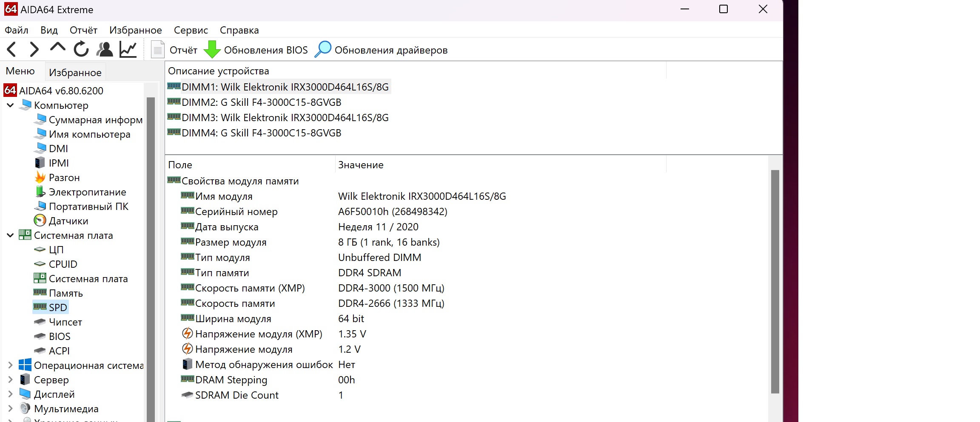Select the SDRAM Die Count row
980x422 pixels.
pyautogui.click(x=262, y=395)
